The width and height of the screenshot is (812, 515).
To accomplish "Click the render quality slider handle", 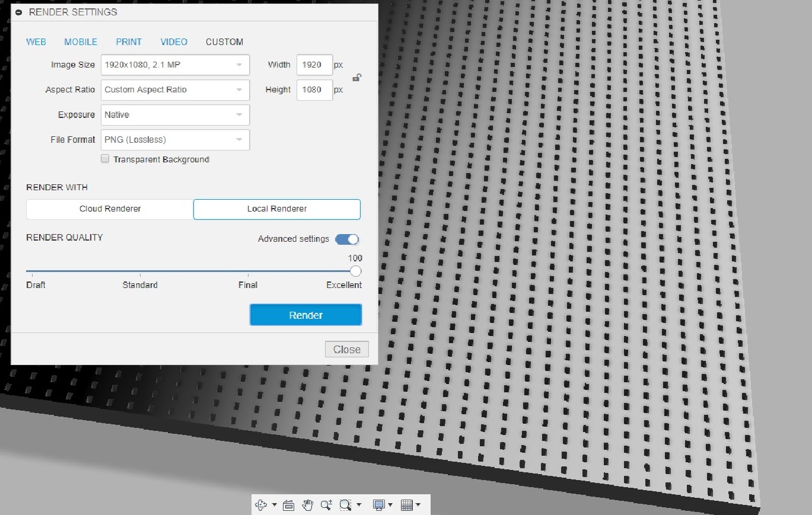I will point(355,271).
